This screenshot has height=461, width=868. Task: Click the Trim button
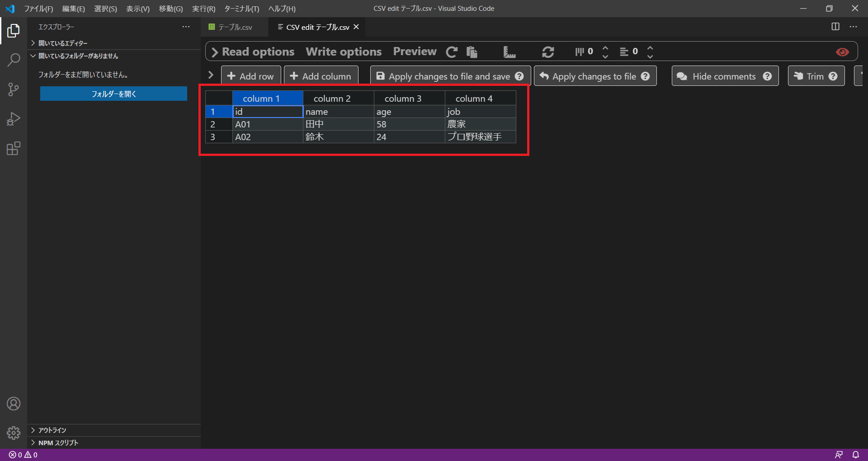click(x=816, y=76)
